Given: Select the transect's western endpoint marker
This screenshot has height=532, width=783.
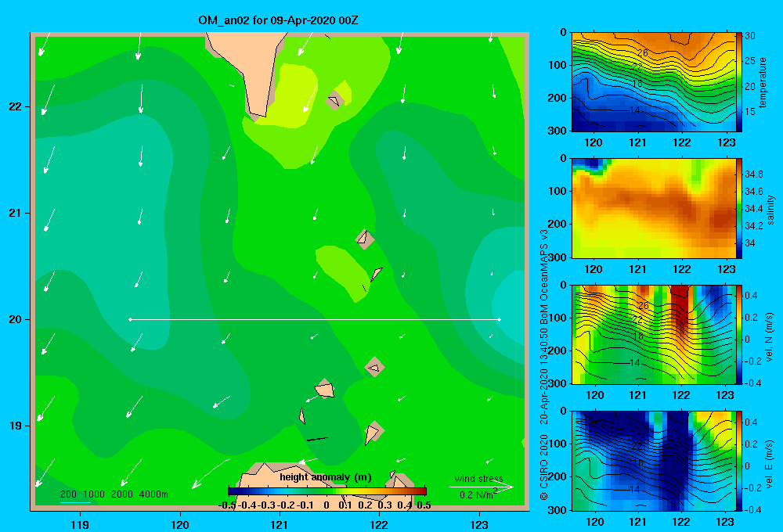Looking at the screenshot, I should 130,319.
